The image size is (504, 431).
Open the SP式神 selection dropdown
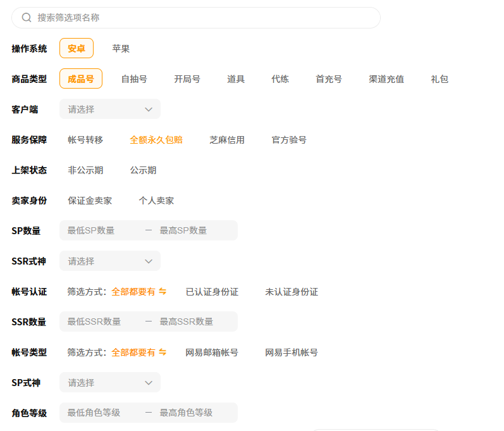(x=110, y=383)
